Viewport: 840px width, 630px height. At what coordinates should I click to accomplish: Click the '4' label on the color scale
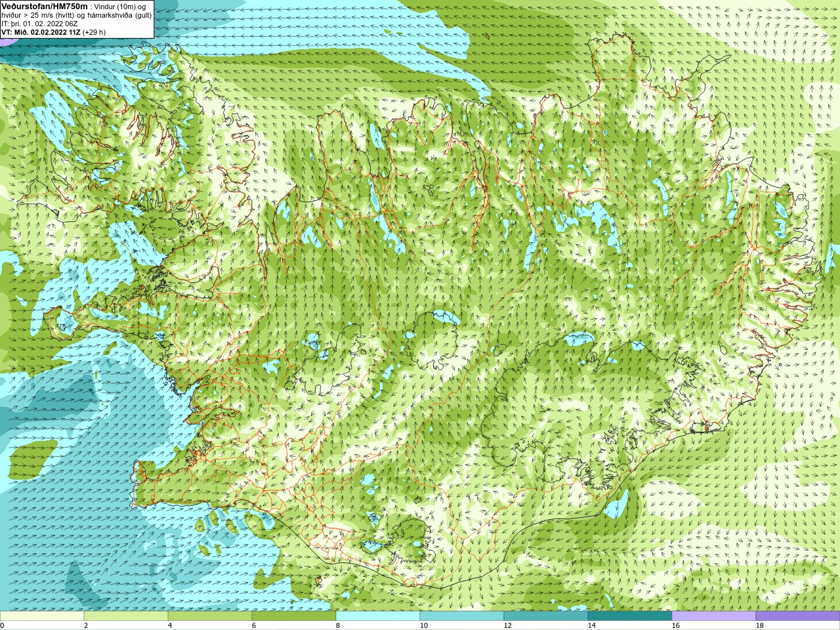click(x=170, y=625)
